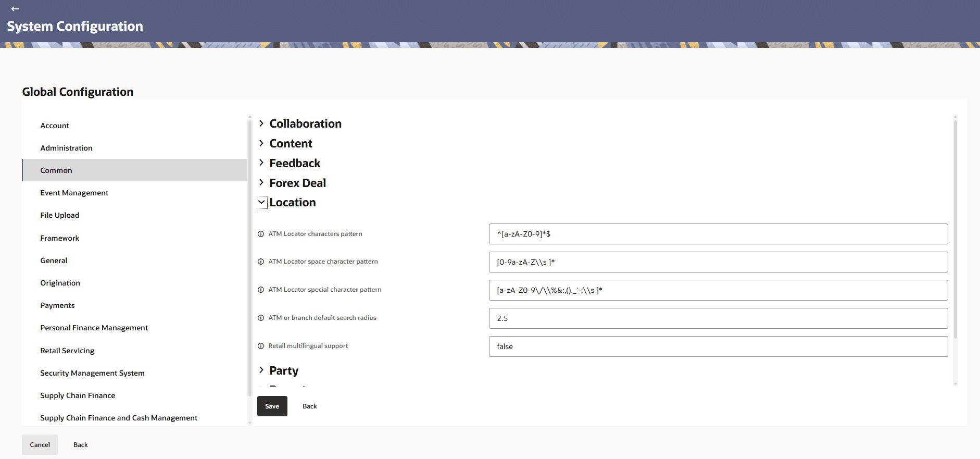Edit Retail multilingual support field
The width and height of the screenshot is (980, 459).
(718, 346)
